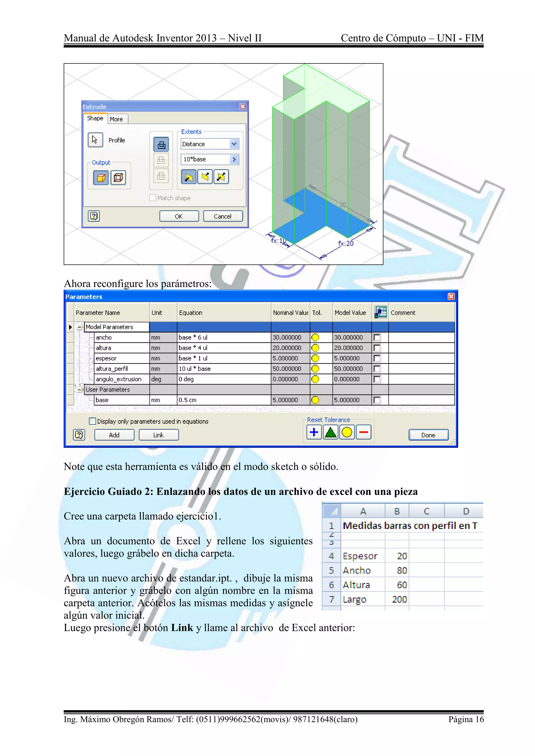Click Excel select-all corner box
Image resolution: width=535 pixels, height=756 pixels.
(x=332, y=511)
